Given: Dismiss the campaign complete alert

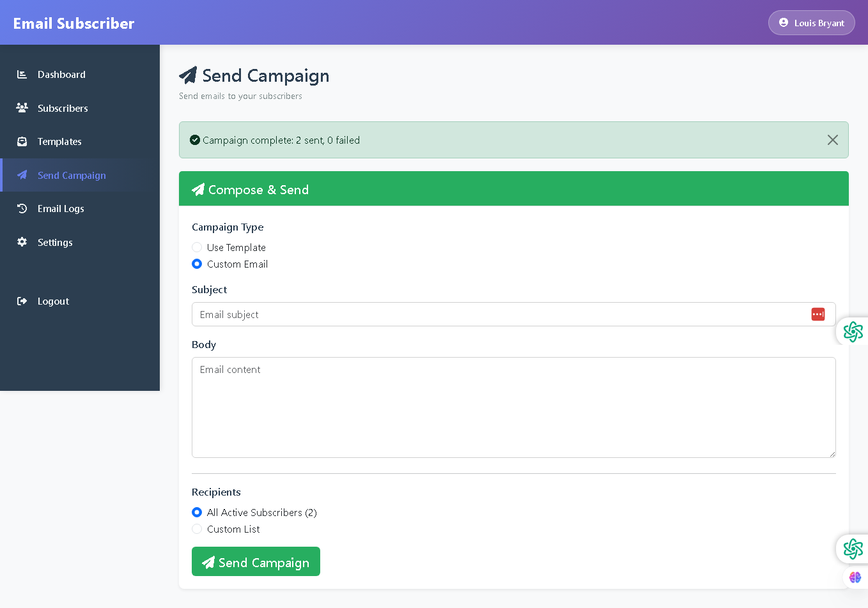Looking at the screenshot, I should tap(832, 140).
